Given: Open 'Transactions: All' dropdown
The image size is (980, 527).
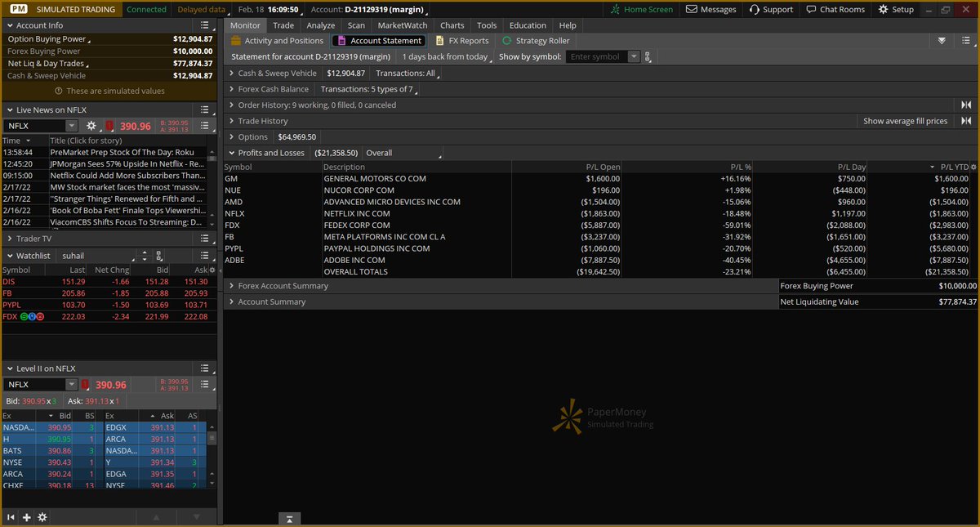Looking at the screenshot, I should 408,74.
